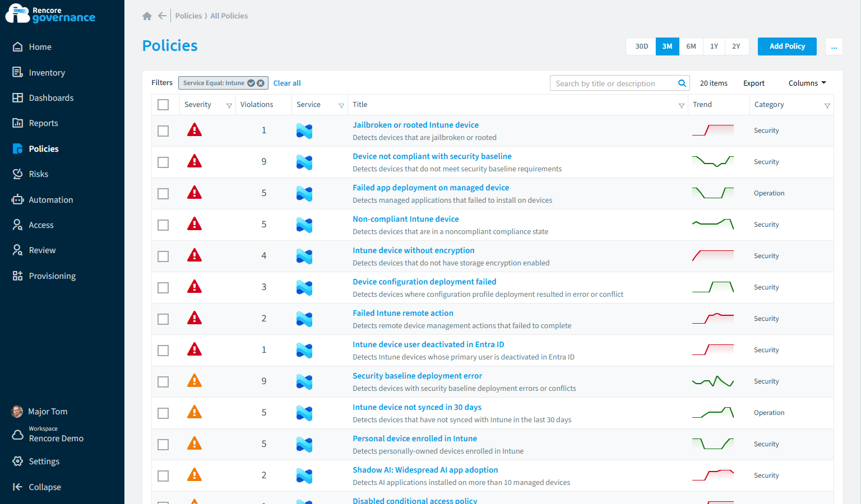Open the Columns dropdown

click(807, 83)
